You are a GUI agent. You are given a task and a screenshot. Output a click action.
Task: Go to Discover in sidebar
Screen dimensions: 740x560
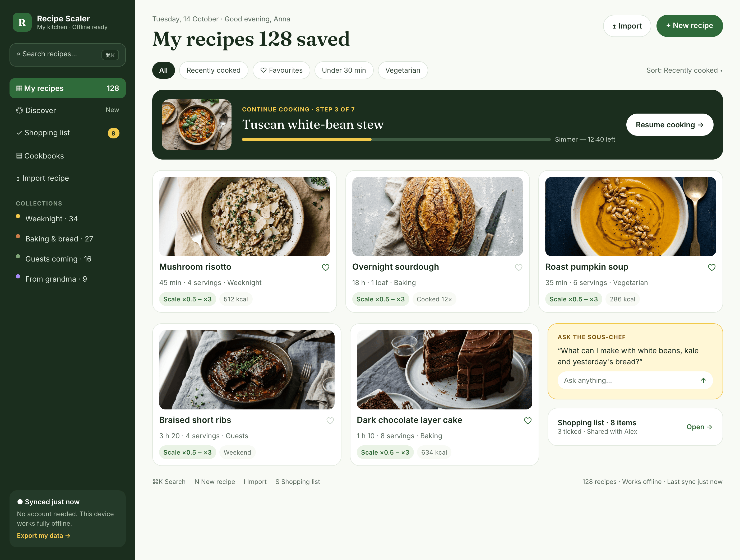click(68, 110)
